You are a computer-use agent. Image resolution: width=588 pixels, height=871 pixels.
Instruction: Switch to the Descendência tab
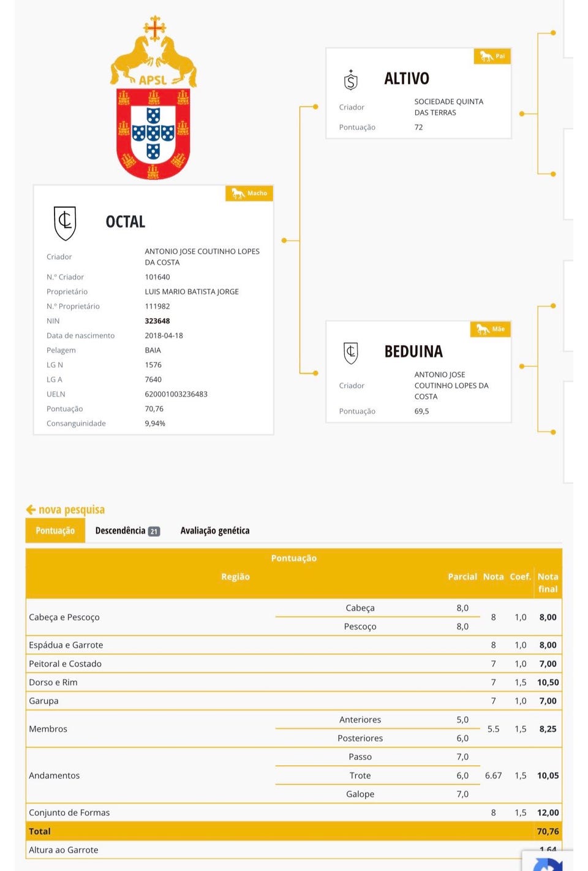pyautogui.click(x=127, y=531)
